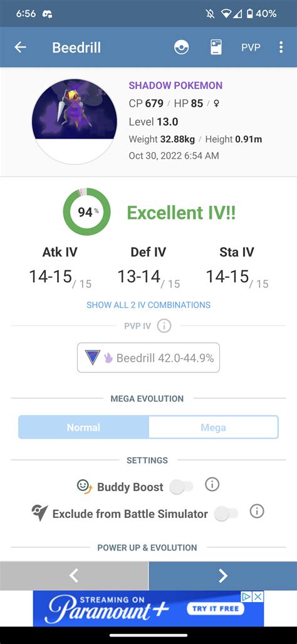Open the three-dot overflow menu
The height and width of the screenshot is (644, 297).
point(281,47)
